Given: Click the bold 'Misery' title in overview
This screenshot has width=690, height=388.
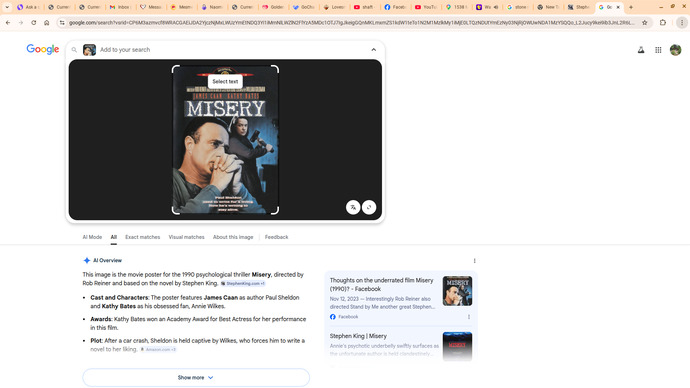Looking at the screenshot, I should tap(261, 275).
